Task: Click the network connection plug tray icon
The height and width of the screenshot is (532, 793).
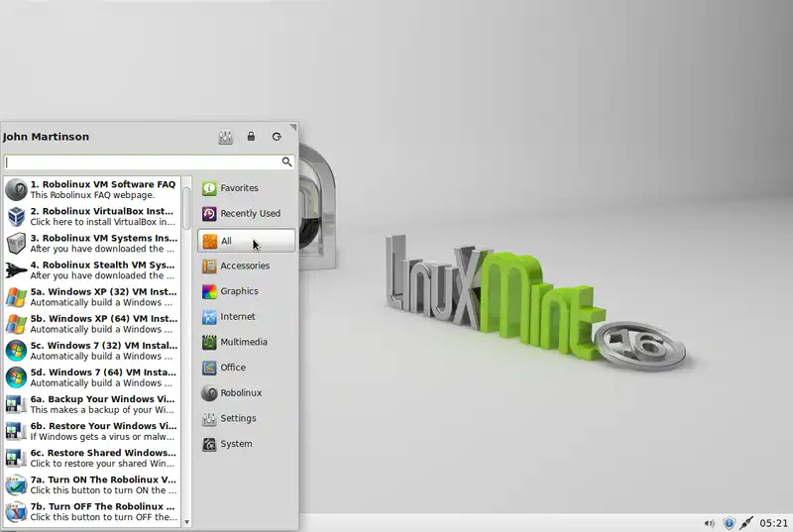Action: (746, 523)
